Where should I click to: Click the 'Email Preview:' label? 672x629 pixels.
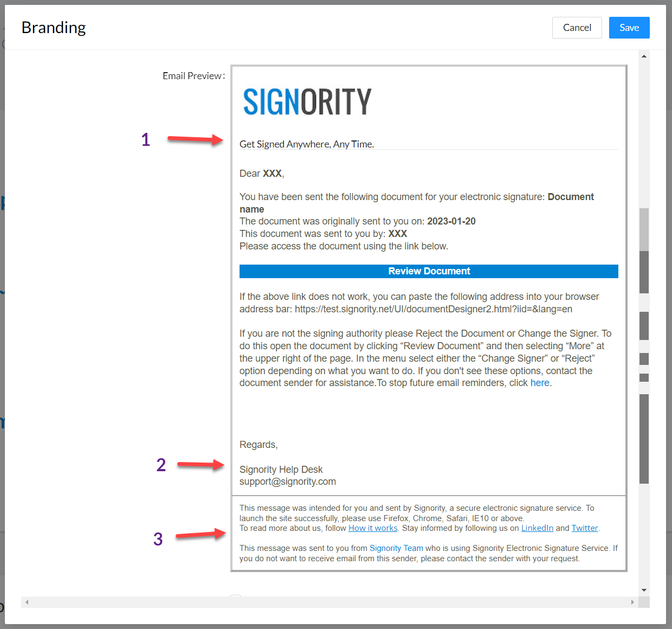(193, 76)
